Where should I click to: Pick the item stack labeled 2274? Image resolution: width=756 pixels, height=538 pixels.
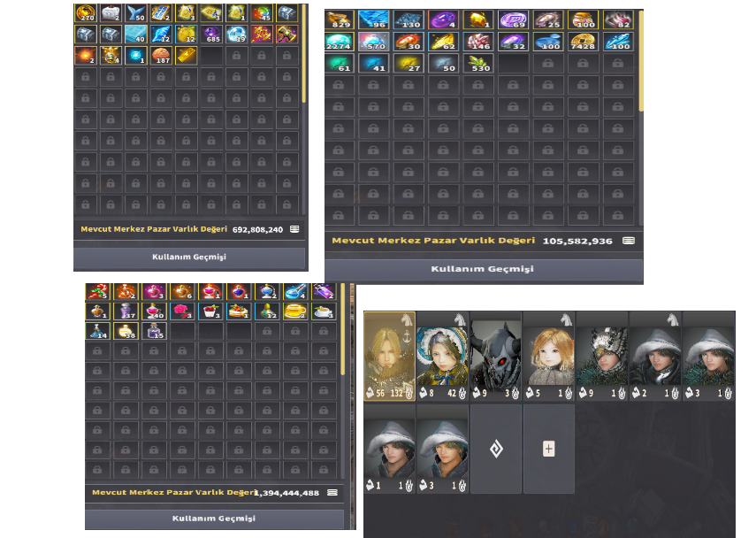tap(340, 42)
